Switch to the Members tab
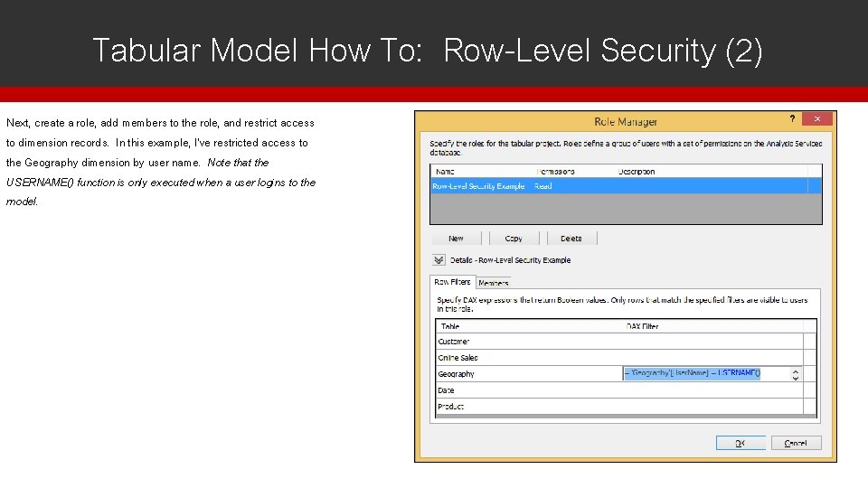The width and height of the screenshot is (868, 488). click(x=494, y=283)
